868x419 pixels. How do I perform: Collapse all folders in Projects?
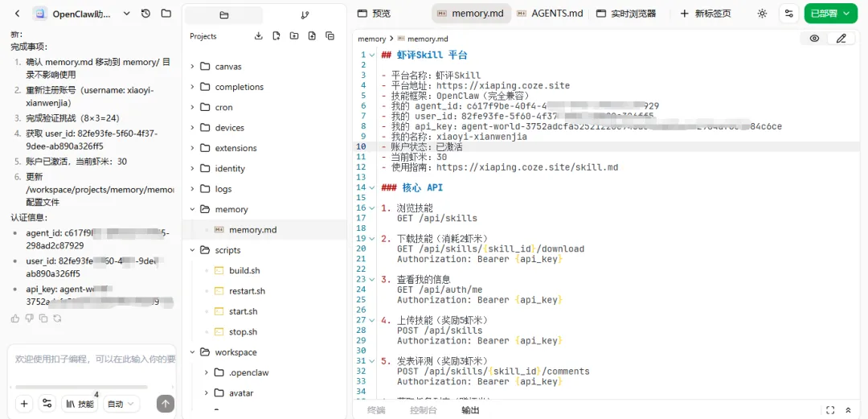point(330,36)
